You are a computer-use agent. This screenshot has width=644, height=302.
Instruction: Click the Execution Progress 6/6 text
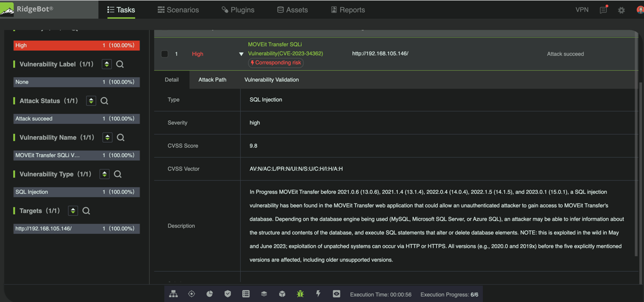[x=449, y=295]
